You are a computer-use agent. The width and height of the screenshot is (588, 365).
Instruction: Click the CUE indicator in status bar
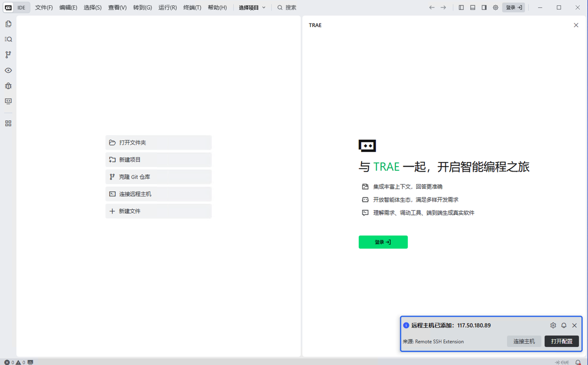click(562, 362)
